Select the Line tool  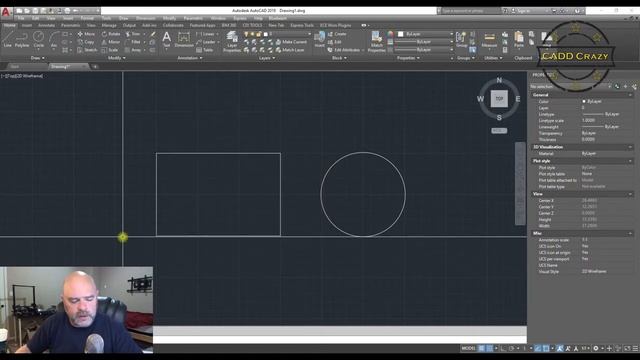(x=7, y=40)
